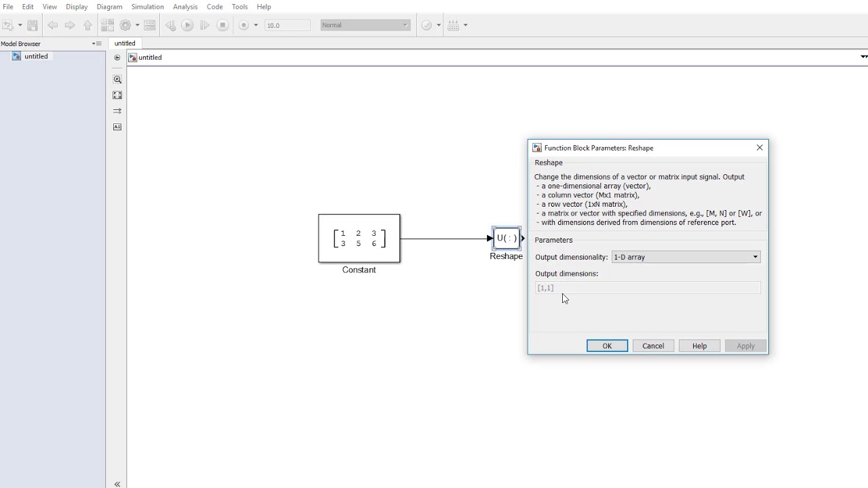Click the Stop simulation button
This screenshot has width=868, height=488.
[222, 25]
